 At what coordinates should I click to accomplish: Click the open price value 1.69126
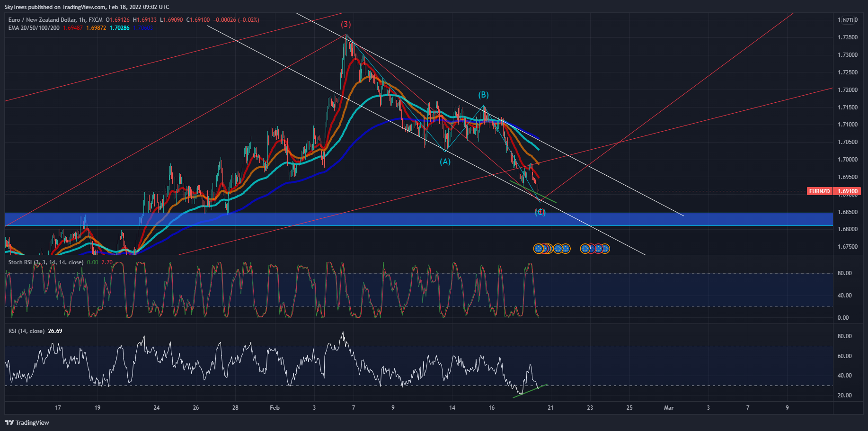pos(119,20)
